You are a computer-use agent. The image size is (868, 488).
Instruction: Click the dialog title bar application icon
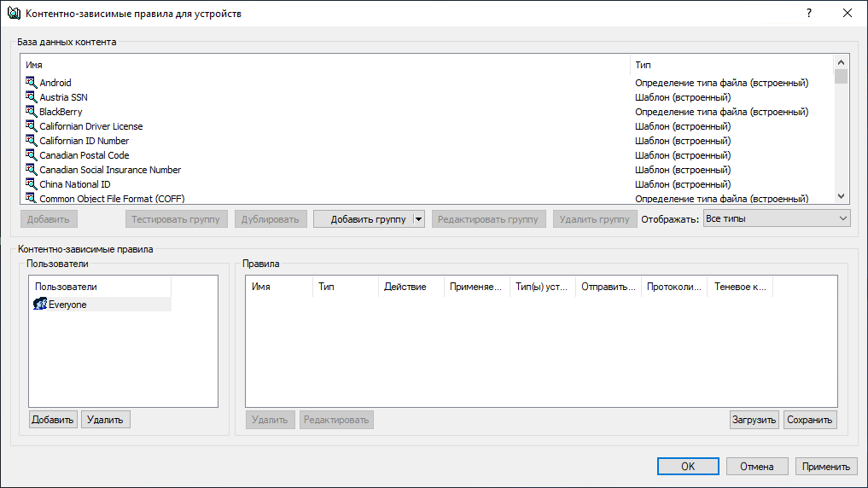tap(14, 14)
